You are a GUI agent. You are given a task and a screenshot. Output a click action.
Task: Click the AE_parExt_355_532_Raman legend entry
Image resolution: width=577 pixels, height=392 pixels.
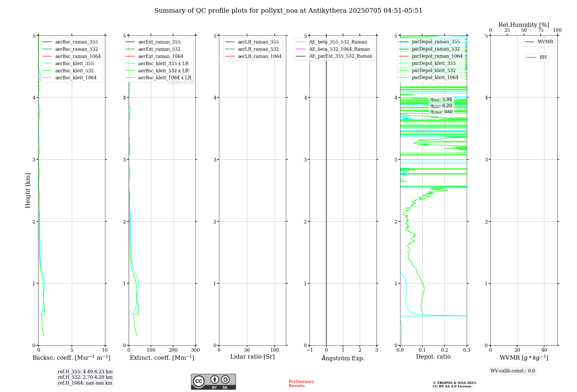pos(334,56)
